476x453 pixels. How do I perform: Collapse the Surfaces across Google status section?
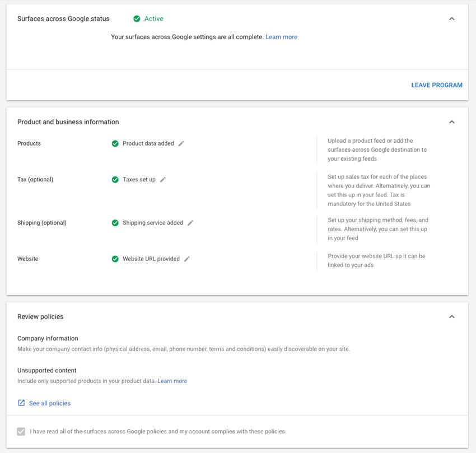452,19
